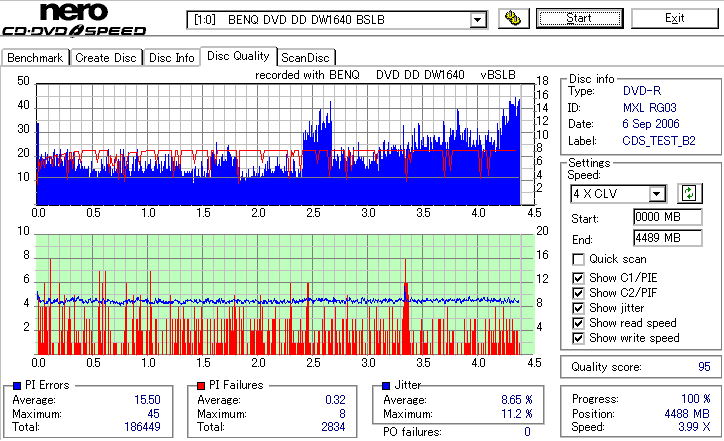Click the blue Jitter legend square

[386, 385]
